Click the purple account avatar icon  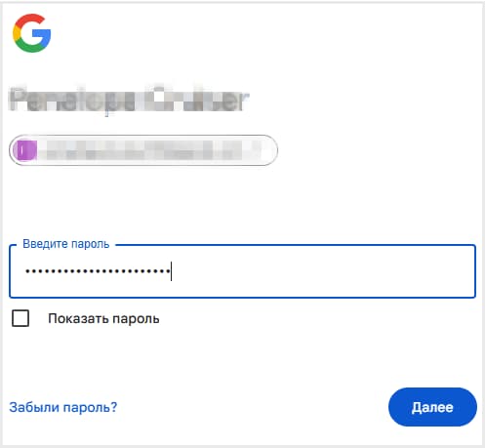click(x=25, y=150)
